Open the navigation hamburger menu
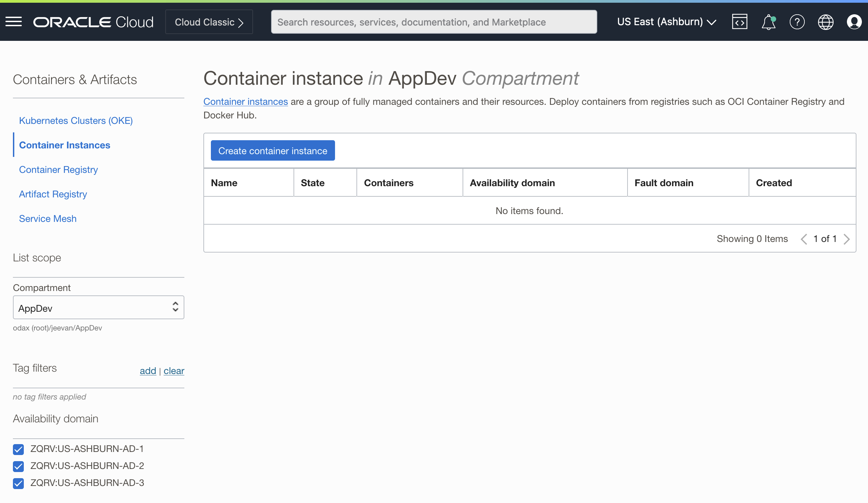The width and height of the screenshot is (868, 503). (x=13, y=21)
